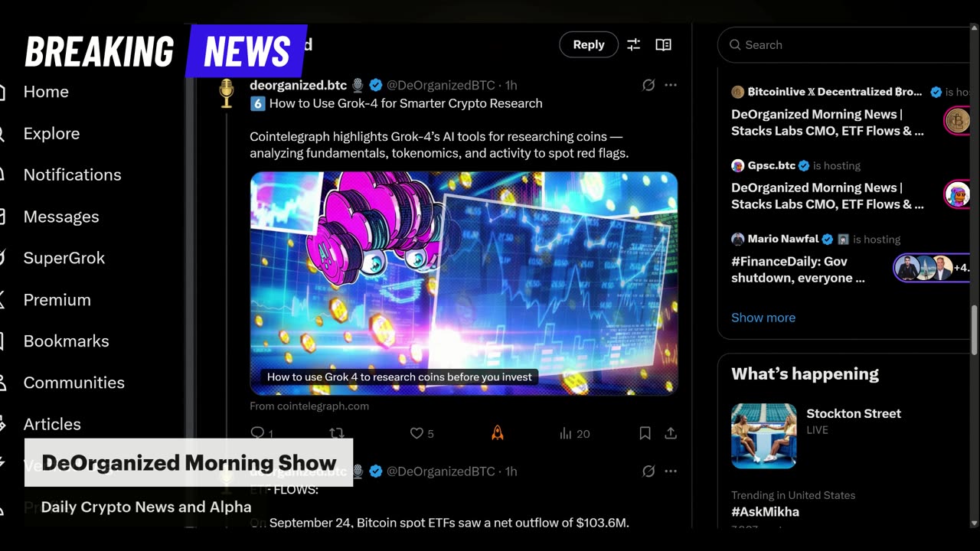
Task: Click the Home sidebar icon
Action: 3,92
